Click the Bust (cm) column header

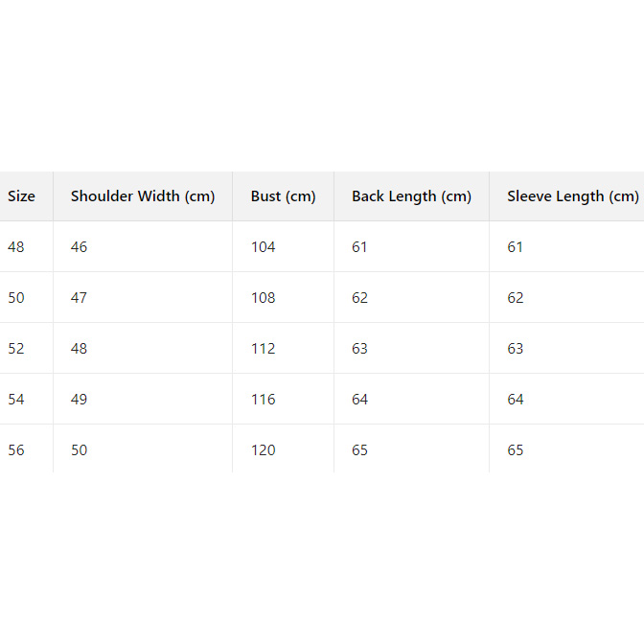coord(283,196)
